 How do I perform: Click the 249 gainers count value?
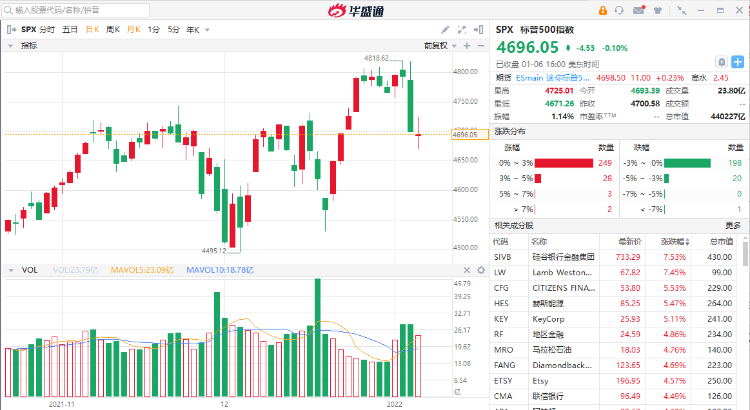click(x=605, y=163)
